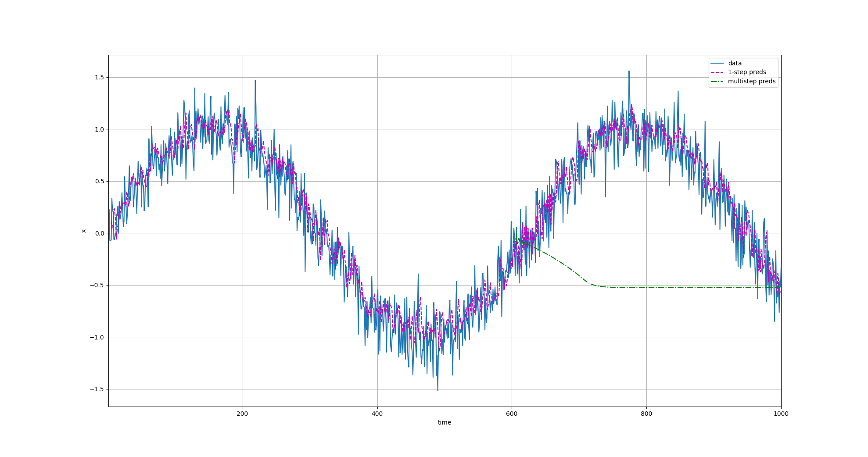Click the highest blue data peak near 1.5
This screenshot has width=868, height=457.
pos(629,71)
